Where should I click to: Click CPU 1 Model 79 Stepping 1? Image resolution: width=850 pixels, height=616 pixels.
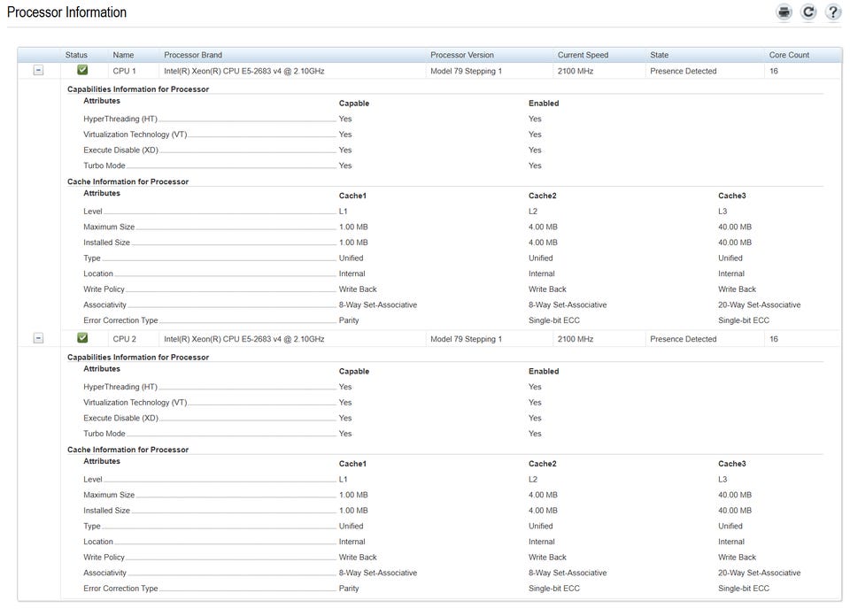(x=467, y=71)
